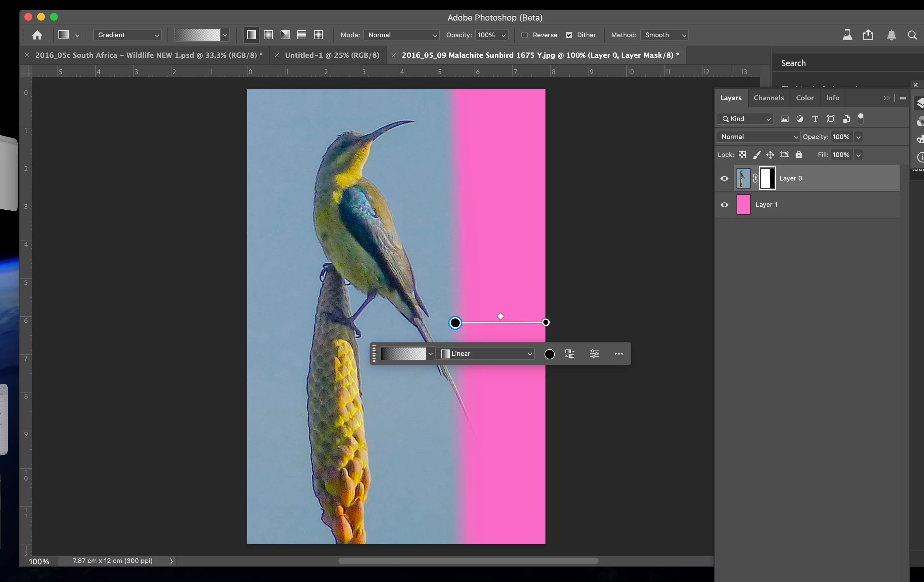This screenshot has width=924, height=582.
Task: Open the Mode Normal dropdown
Action: coord(401,35)
